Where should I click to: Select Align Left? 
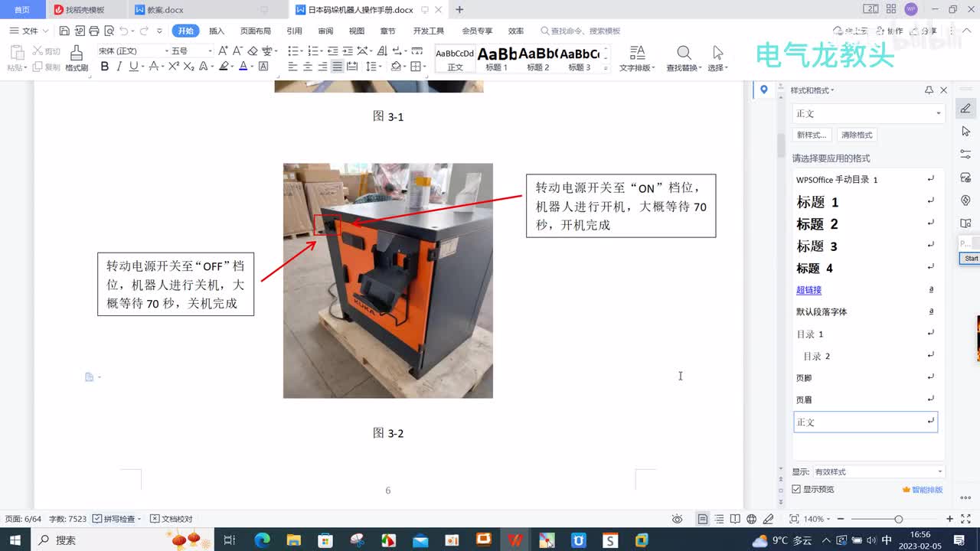[x=293, y=67]
